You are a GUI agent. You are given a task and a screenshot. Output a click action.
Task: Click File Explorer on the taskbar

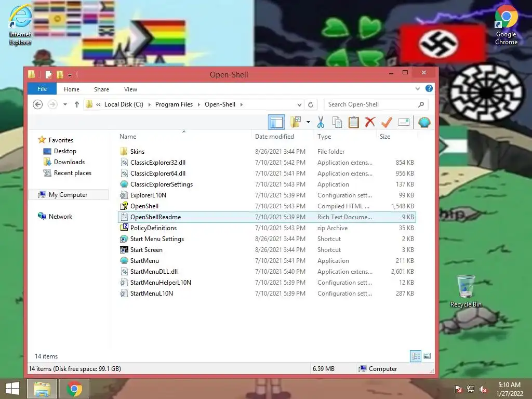[42, 389]
